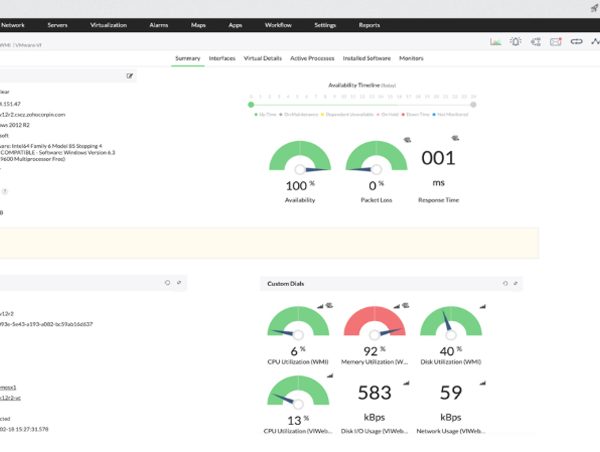Click the gray end marker on availability timeline
Image resolution: width=600 pixels, height=452 pixels.
point(473,104)
